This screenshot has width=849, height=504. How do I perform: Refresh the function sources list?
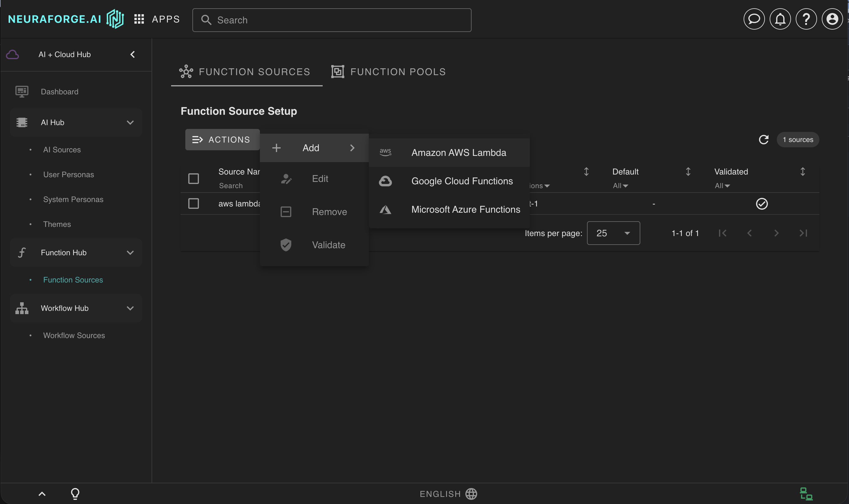(x=764, y=140)
